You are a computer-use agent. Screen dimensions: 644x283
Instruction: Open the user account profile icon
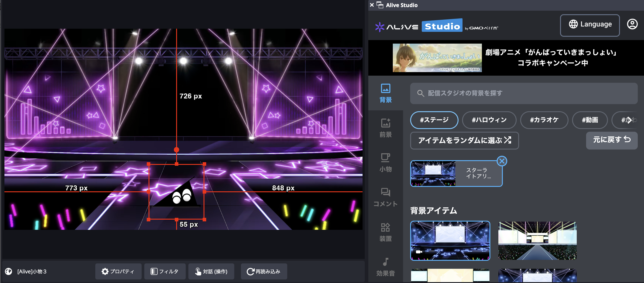632,24
